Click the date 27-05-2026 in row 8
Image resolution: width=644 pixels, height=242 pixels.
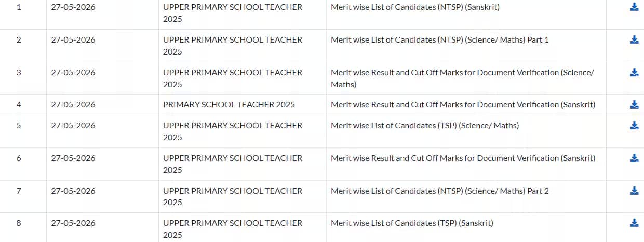[73, 223]
